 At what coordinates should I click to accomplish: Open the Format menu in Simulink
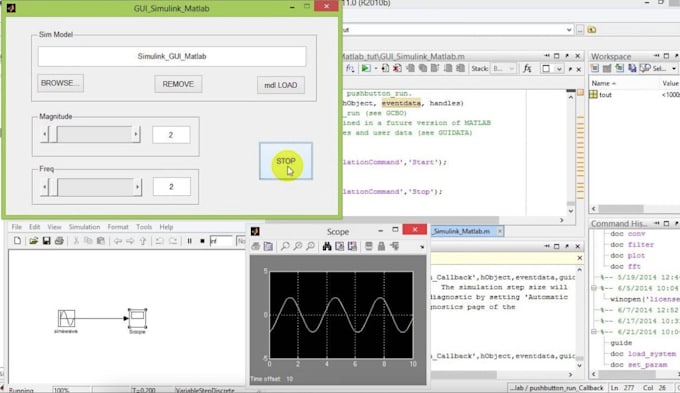point(118,227)
